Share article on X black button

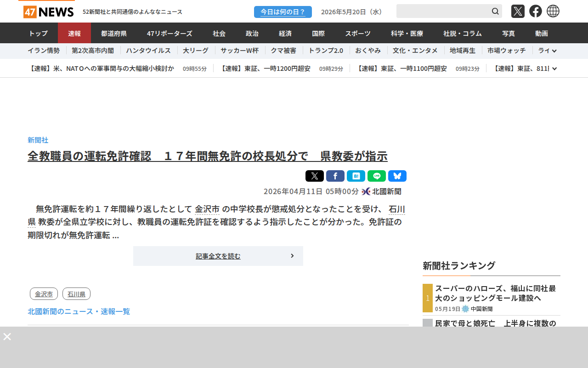(315, 176)
